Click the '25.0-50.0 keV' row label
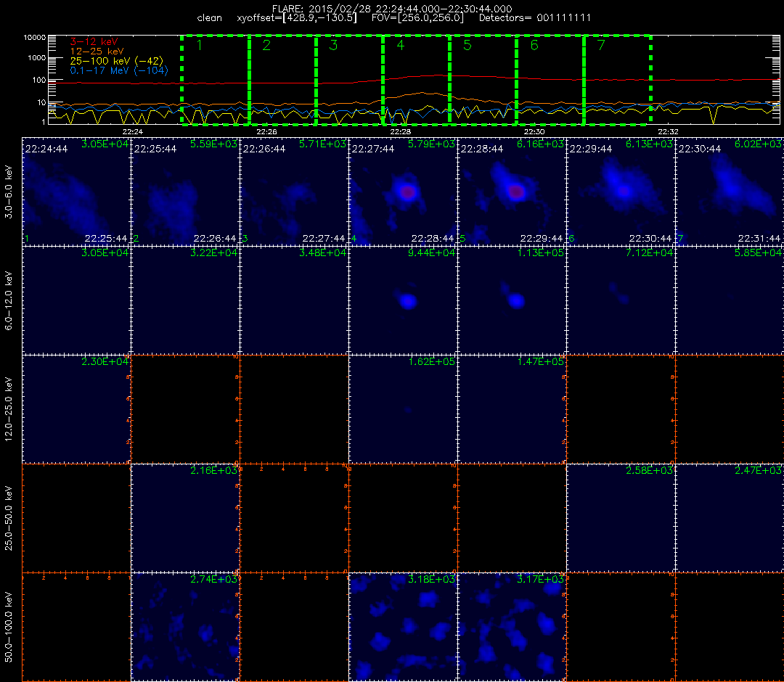784x682 pixels. click(9, 518)
